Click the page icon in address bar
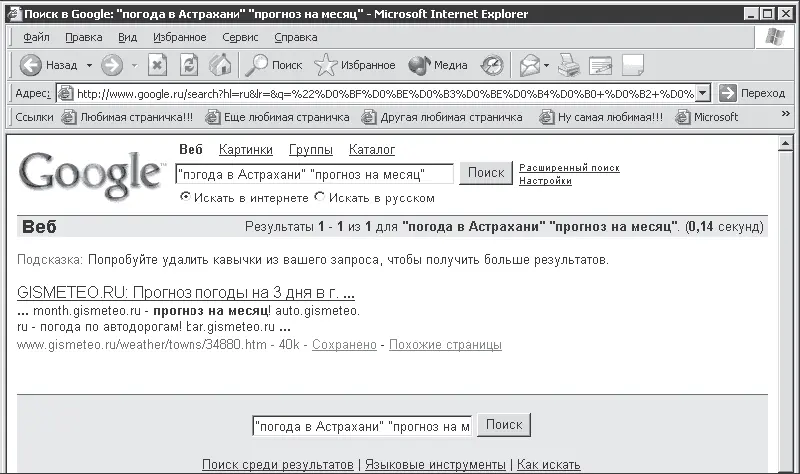The height and width of the screenshot is (474, 800). coord(65,93)
